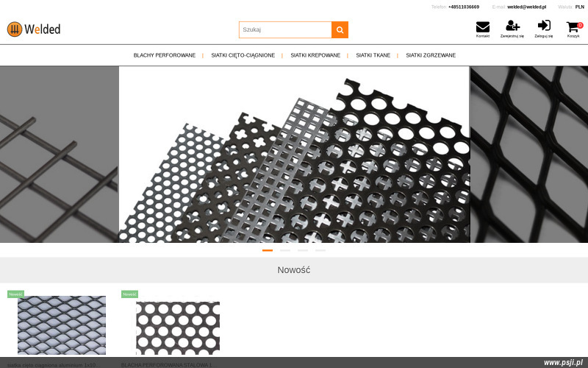
Task: Click the phone number +48511036669
Action: (464, 7)
